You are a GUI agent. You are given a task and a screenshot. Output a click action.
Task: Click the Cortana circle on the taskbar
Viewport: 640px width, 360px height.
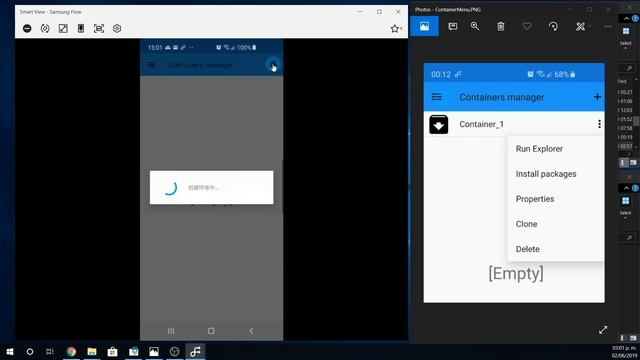(30, 351)
